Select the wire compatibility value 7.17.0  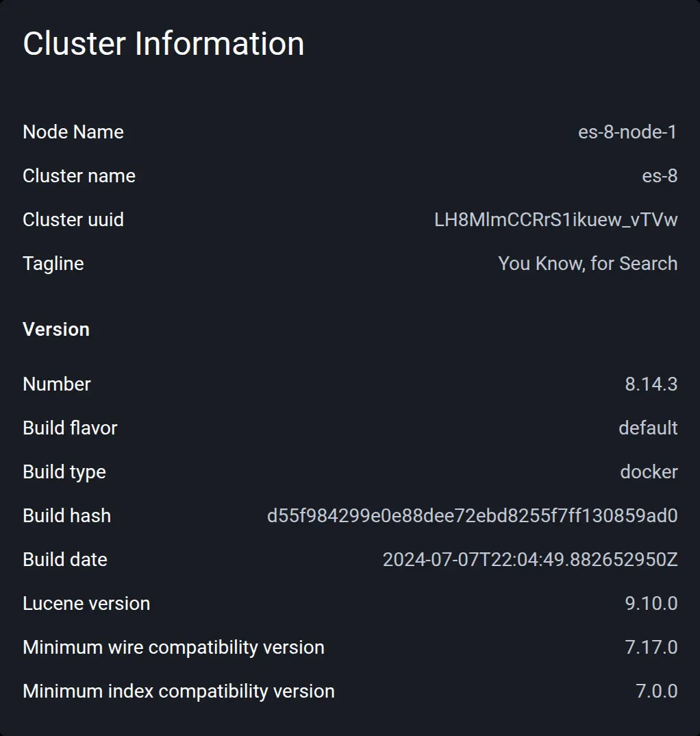pos(651,648)
